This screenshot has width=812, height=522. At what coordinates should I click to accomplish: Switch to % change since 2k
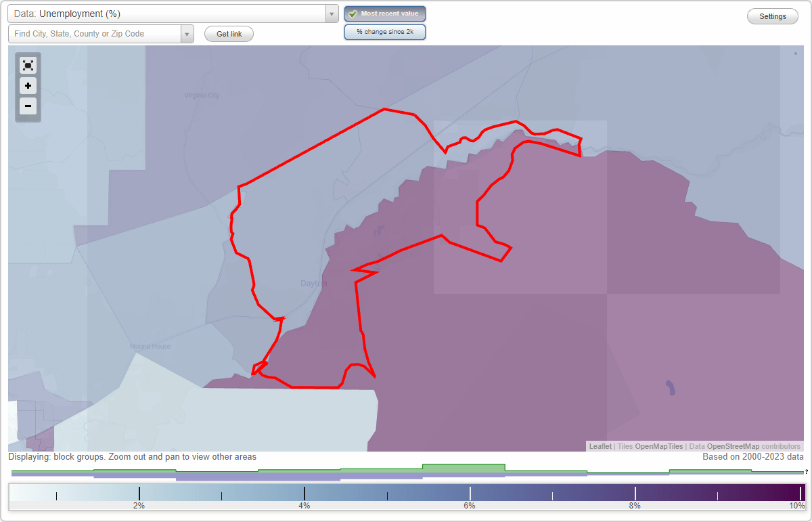click(385, 32)
